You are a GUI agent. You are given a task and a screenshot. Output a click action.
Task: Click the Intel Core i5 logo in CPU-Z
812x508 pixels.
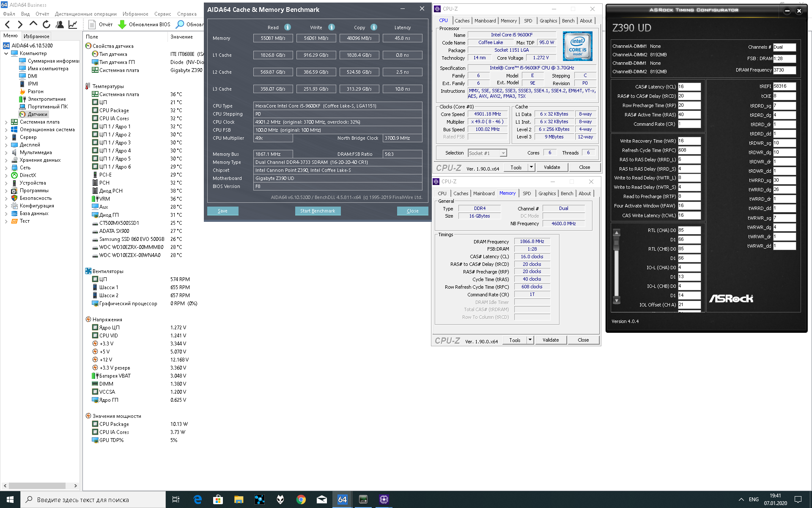pyautogui.click(x=577, y=46)
